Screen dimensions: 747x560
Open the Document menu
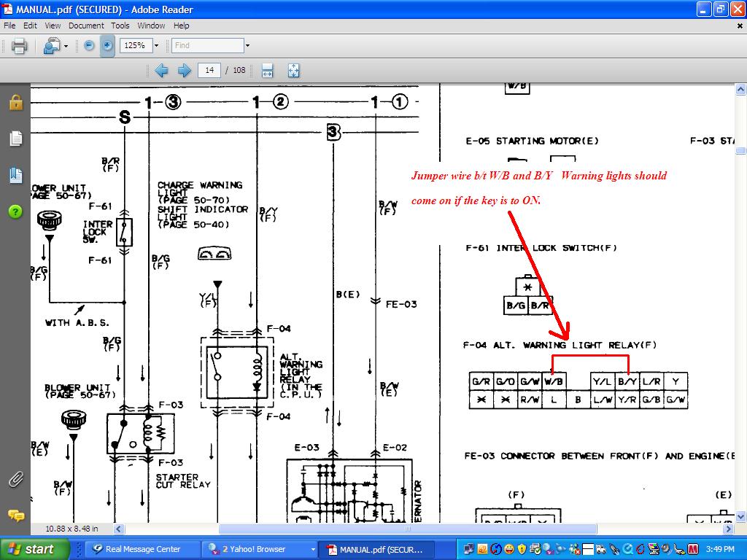tap(86, 26)
